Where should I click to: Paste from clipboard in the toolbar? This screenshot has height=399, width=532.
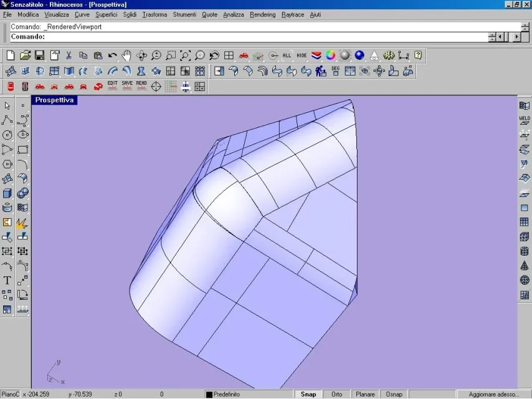coord(98,55)
